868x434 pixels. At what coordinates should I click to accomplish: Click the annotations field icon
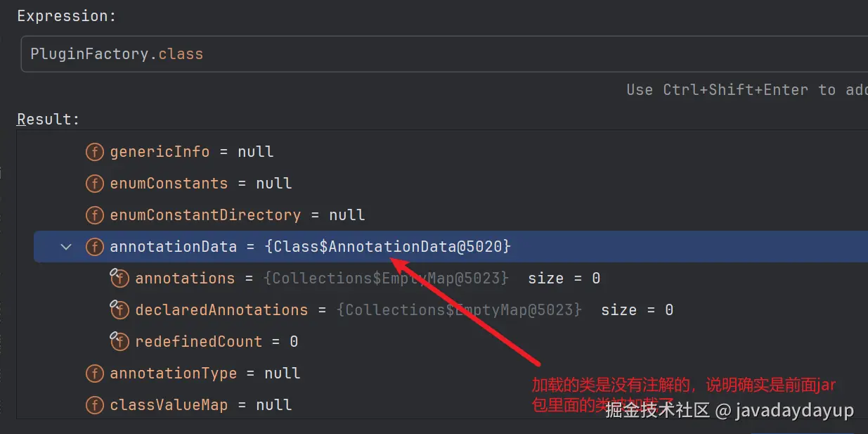click(x=119, y=279)
